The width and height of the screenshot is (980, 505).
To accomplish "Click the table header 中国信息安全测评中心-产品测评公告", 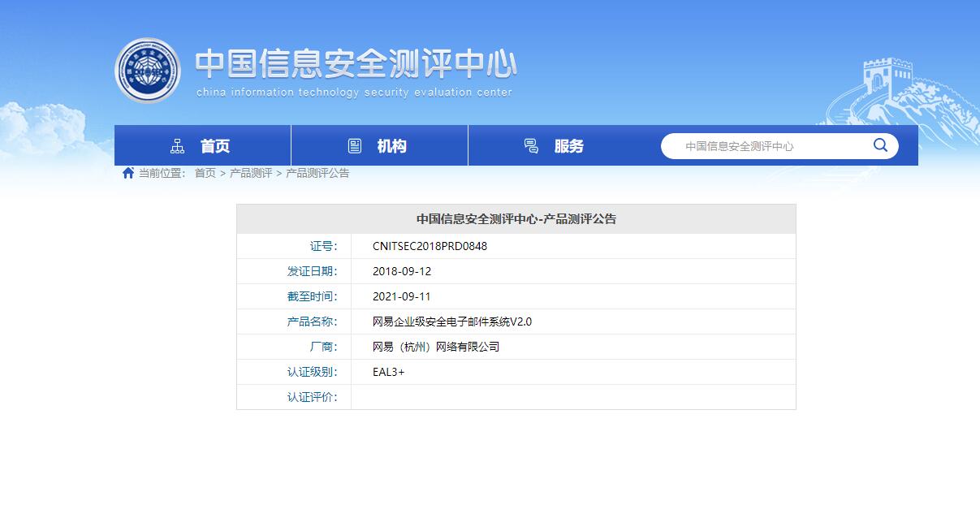I will tap(516, 219).
